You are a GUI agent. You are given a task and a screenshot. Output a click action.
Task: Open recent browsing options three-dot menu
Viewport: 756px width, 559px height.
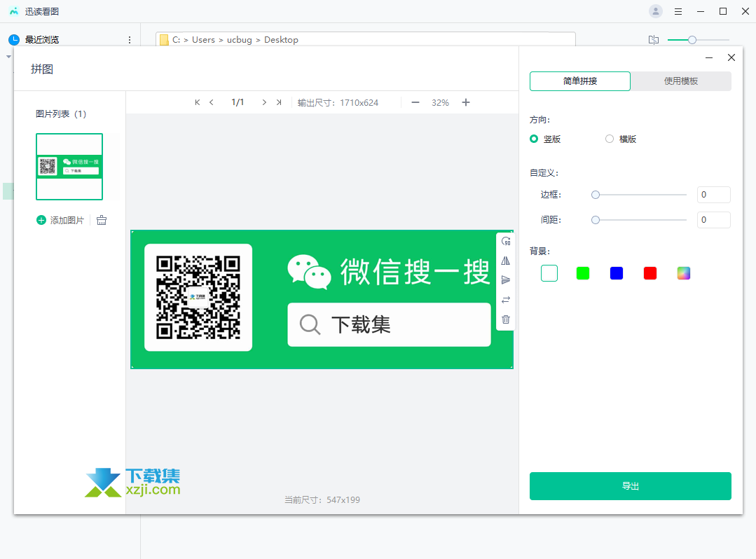click(129, 39)
